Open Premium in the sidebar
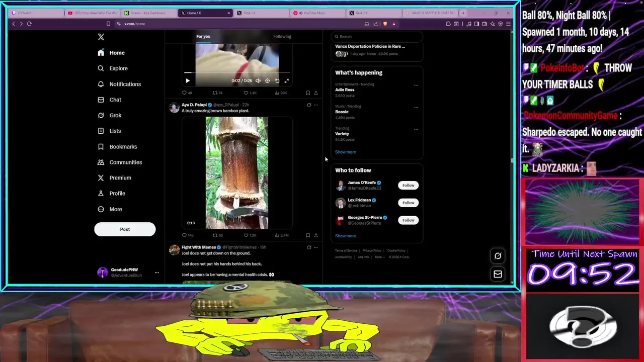The height and width of the screenshot is (362, 644). click(115, 177)
